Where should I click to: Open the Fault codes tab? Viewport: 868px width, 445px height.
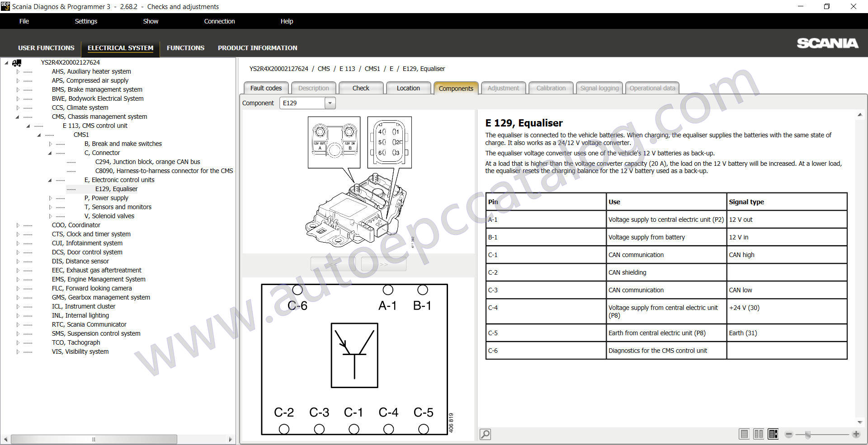[266, 88]
